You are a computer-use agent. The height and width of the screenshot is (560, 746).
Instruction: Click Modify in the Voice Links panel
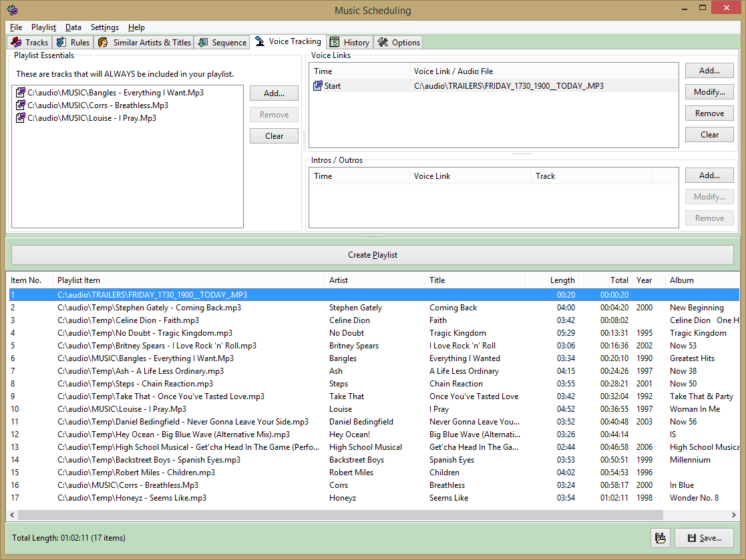tap(709, 91)
